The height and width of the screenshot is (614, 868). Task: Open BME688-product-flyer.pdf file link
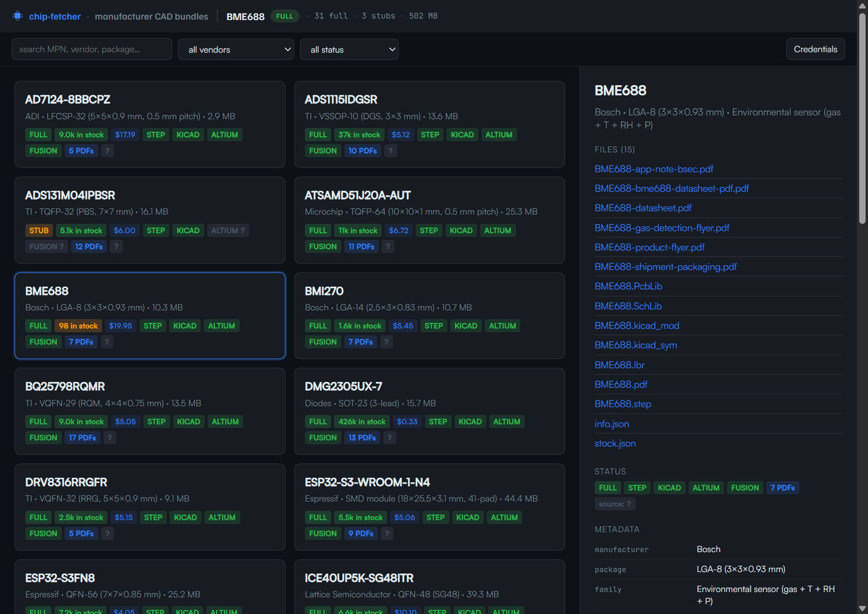[649, 247]
